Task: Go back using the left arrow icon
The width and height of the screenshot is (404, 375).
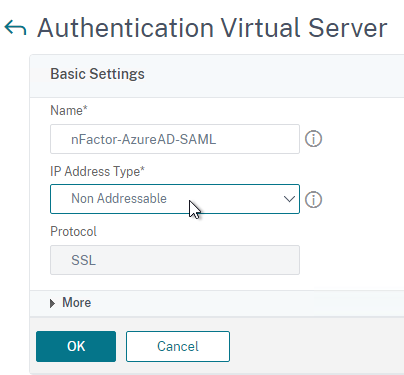Action: point(15,28)
